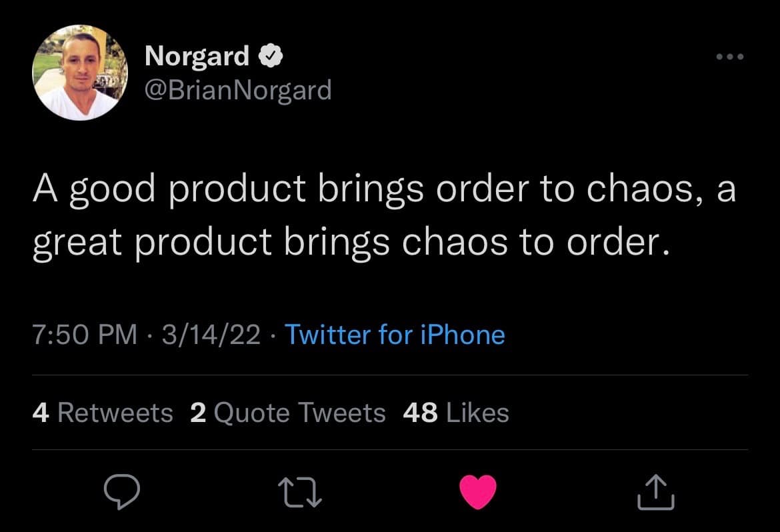780x532 pixels.
Task: Click the bold number 2 for quotes
Action: pyautogui.click(x=197, y=413)
